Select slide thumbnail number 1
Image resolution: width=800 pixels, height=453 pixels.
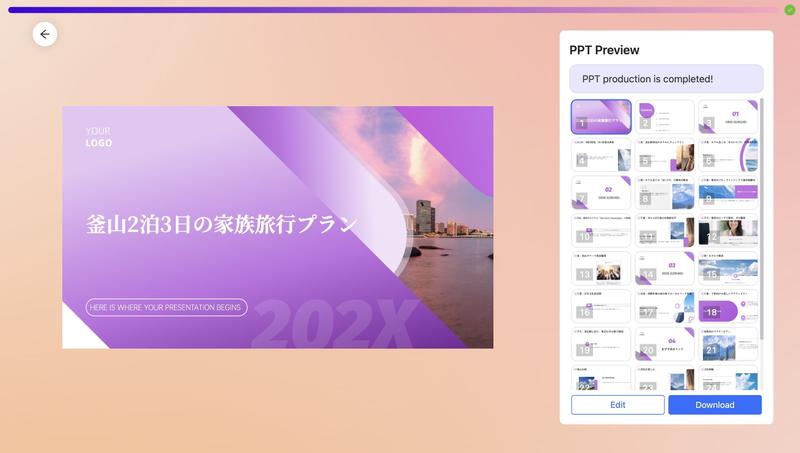coord(601,116)
